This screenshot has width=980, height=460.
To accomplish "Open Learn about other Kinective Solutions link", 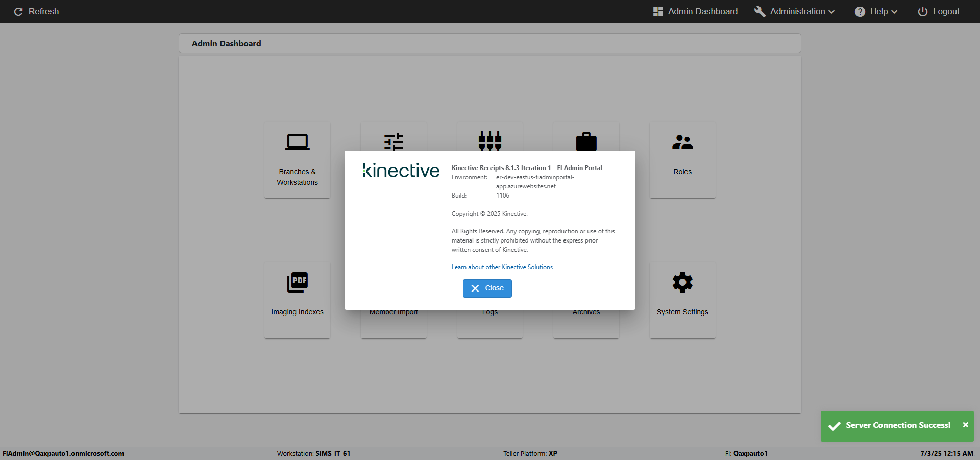I will pyautogui.click(x=502, y=267).
